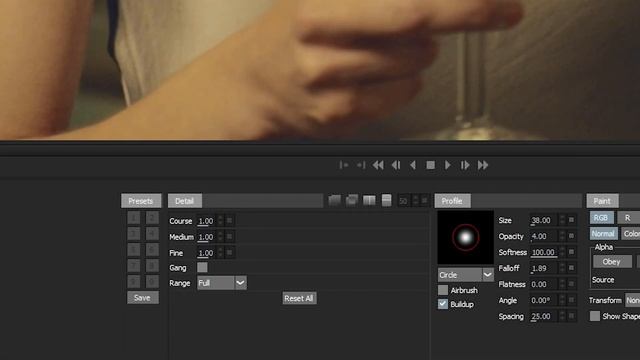
Task: Click the Softness value stepper arrows
Action: (x=562, y=252)
